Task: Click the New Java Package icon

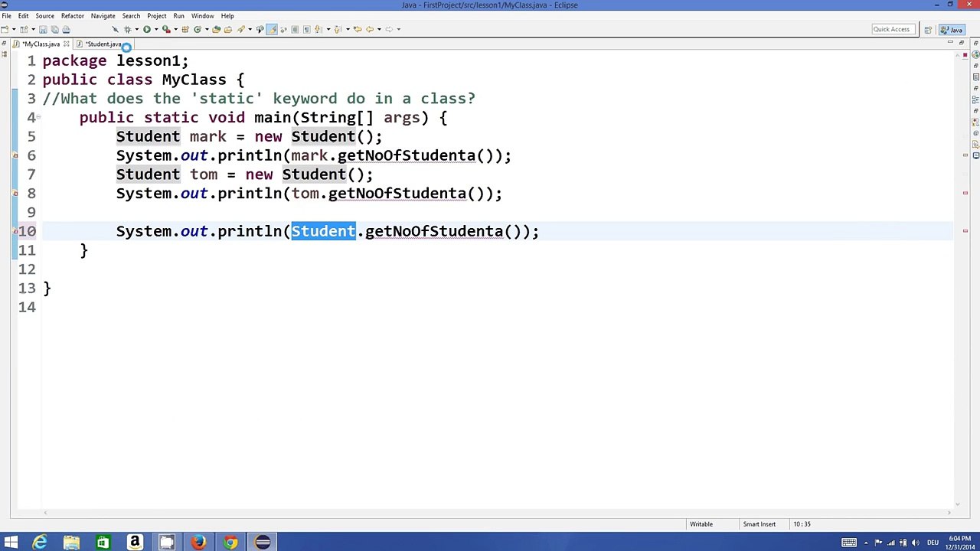Action: tap(185, 29)
